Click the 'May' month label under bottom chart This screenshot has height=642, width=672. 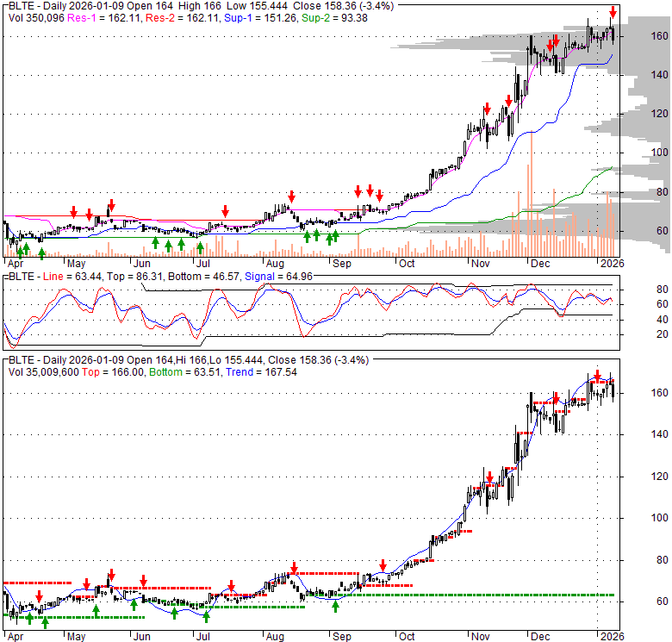[77, 637]
